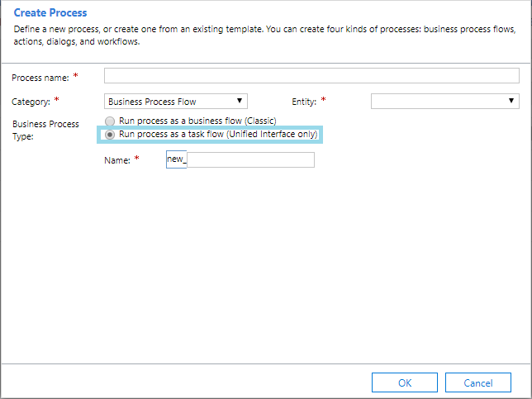This screenshot has height=399, width=532.
Task: Click the 'new_' prefix box
Action: [177, 159]
